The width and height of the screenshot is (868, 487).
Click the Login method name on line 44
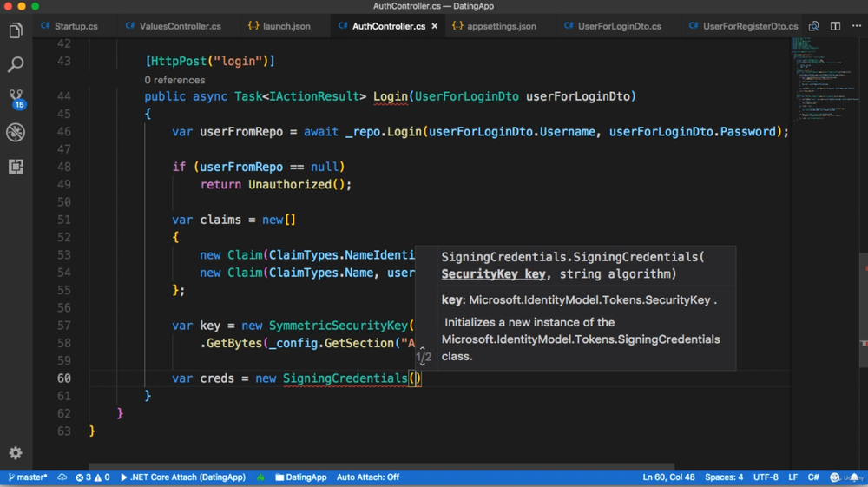pyautogui.click(x=391, y=96)
